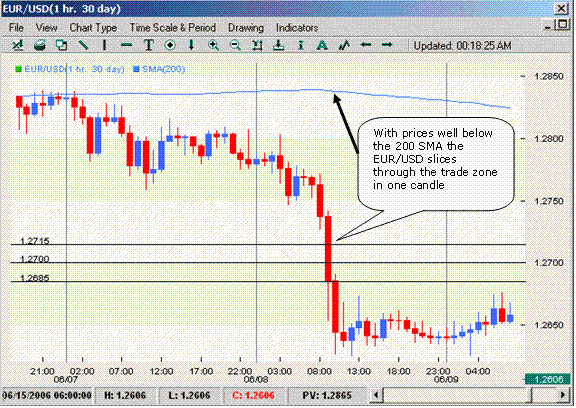The height and width of the screenshot is (408, 576).
Task: Click the right arrow scroll-forward icon
Action: pos(387,45)
